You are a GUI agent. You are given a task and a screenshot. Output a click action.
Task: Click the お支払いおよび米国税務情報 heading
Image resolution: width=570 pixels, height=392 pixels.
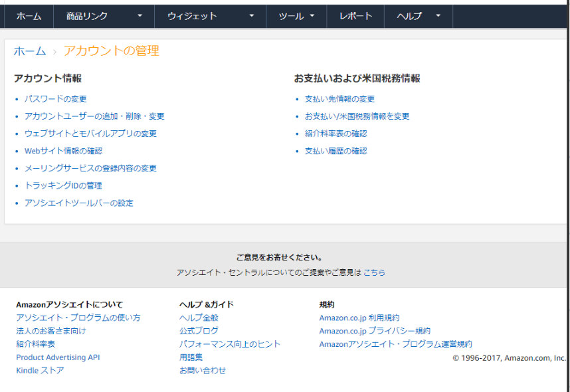tap(357, 78)
